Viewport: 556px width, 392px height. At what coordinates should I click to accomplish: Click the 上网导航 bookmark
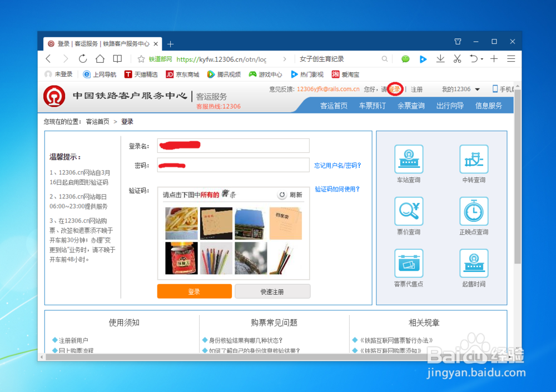100,75
